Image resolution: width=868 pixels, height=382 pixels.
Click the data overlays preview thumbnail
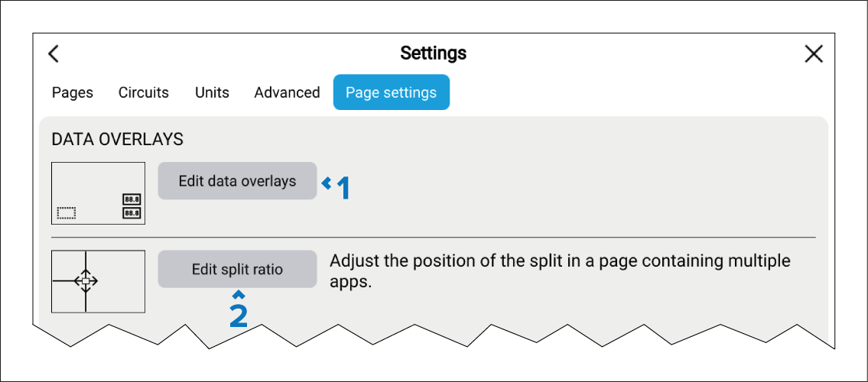pos(98,193)
